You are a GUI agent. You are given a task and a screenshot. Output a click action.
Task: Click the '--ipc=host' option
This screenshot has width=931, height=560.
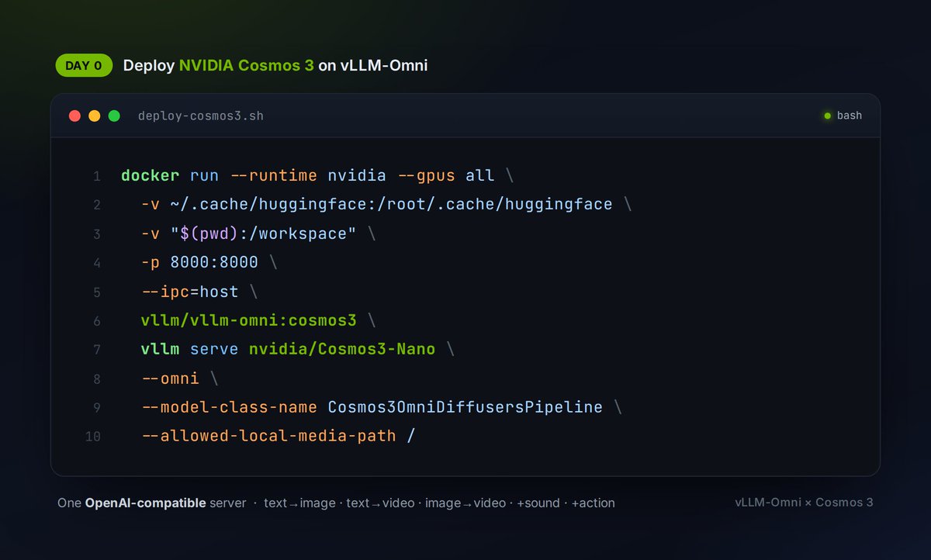click(x=189, y=292)
